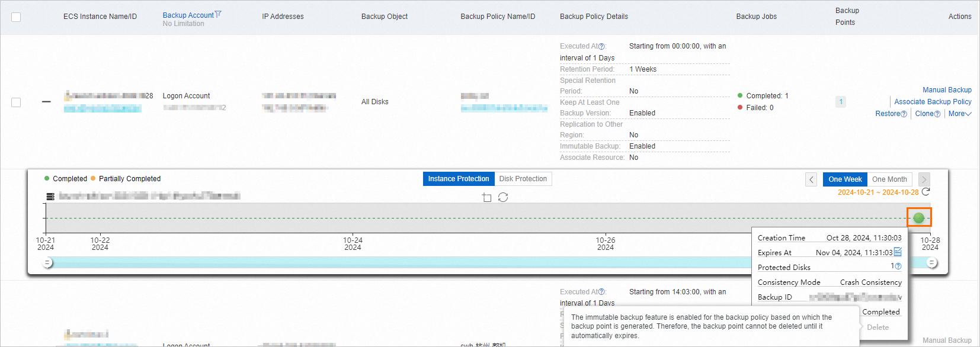The width and height of the screenshot is (980, 347).
Task: Tick the checkbox for the first ECS instance row
Action: [16, 102]
